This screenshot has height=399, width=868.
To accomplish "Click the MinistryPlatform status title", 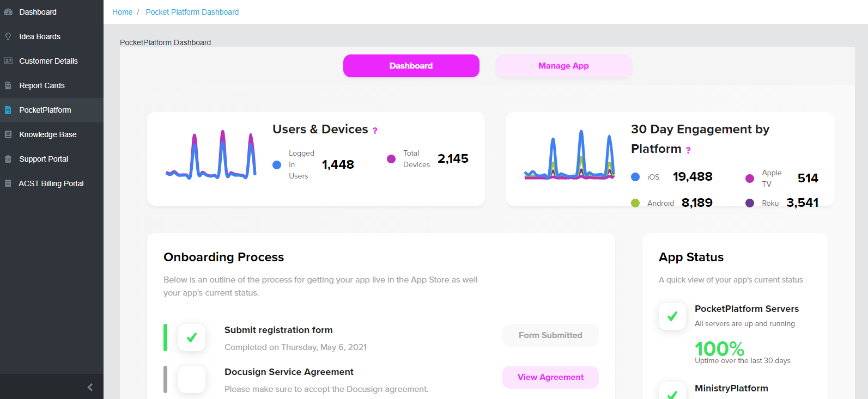I will 731,388.
